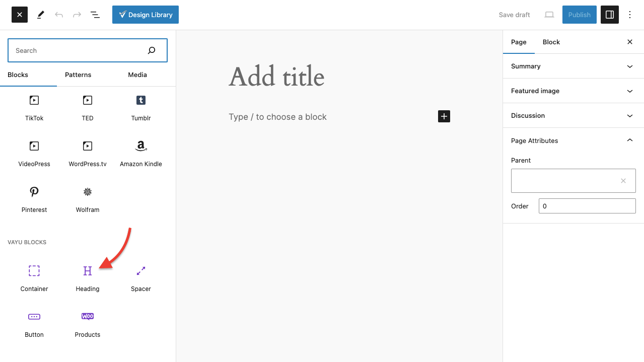
Task: Close the block inserter panel
Action: click(20, 15)
